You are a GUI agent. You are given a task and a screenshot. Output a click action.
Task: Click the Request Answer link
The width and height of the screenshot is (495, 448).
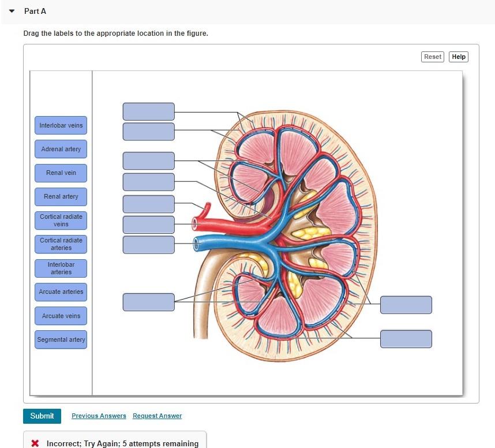157,416
